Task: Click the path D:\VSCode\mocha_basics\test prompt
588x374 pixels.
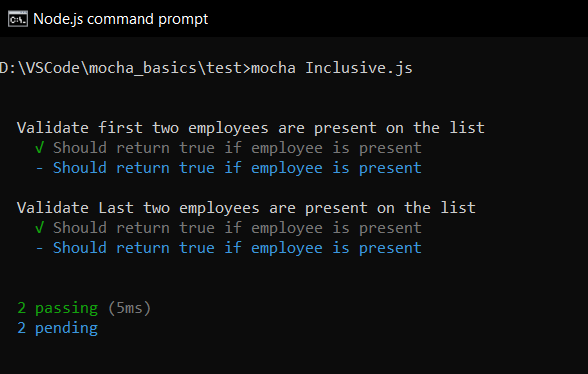Action: (125, 68)
